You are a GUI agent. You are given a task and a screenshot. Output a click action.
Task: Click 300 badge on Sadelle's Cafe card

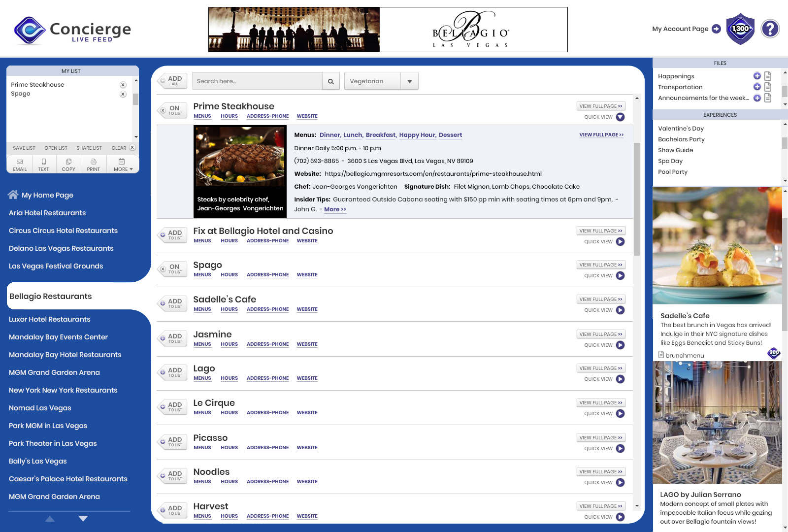point(774,353)
